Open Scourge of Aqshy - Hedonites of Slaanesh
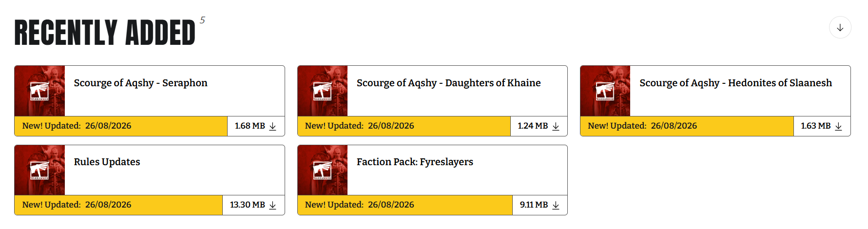The width and height of the screenshot is (868, 229). 735,83
